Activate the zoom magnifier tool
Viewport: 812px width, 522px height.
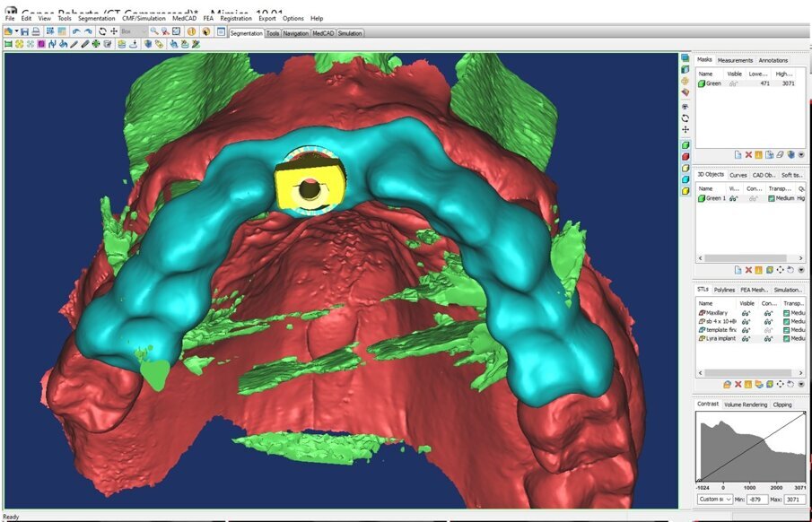click(153, 30)
